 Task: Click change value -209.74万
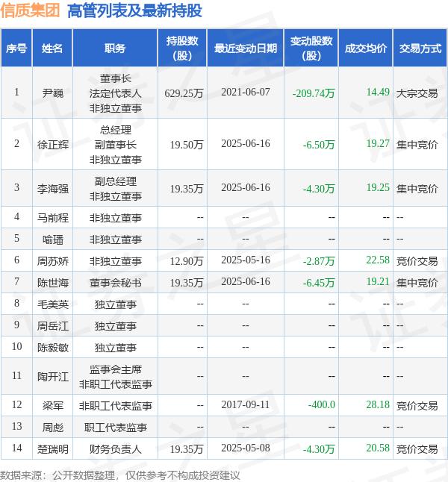click(314, 93)
